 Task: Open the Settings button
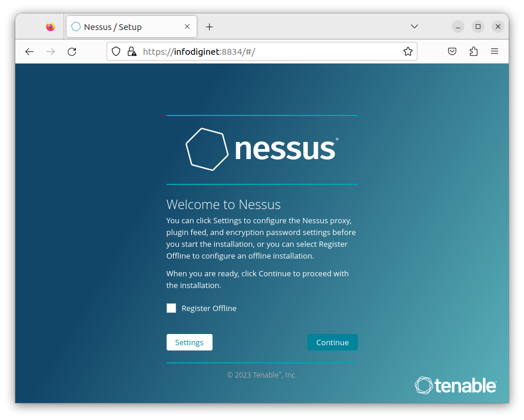[190, 342]
